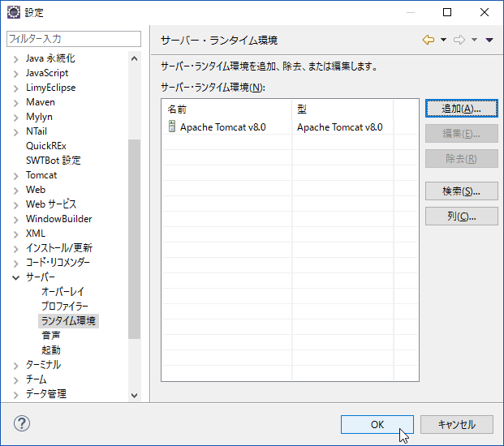Click the tree scrollbar down arrow

point(135,395)
